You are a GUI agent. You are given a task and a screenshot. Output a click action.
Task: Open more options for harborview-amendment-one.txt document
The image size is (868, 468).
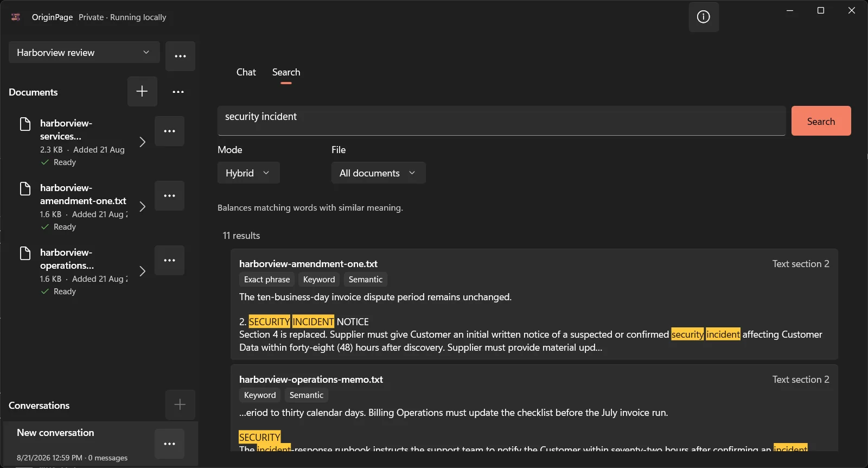169,195
